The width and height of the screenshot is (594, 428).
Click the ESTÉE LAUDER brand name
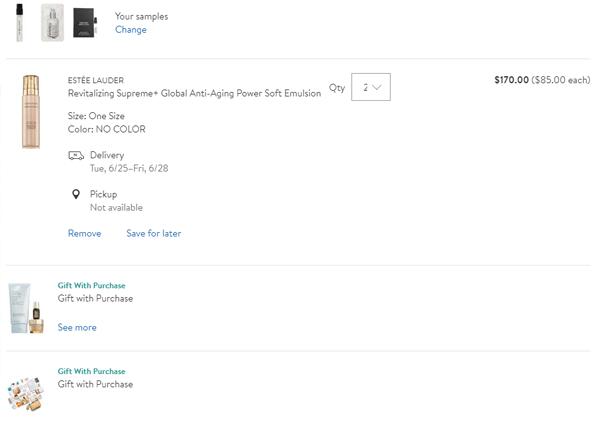click(x=96, y=80)
